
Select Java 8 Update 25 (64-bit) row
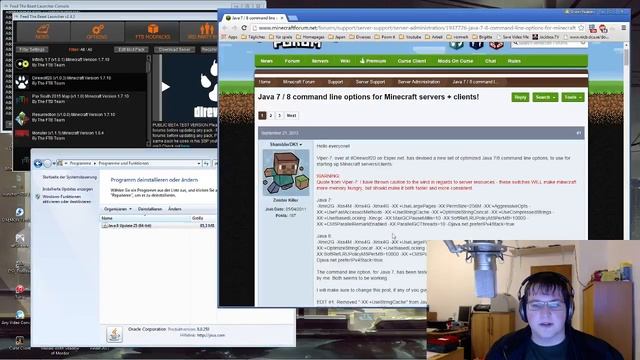click(x=158, y=226)
